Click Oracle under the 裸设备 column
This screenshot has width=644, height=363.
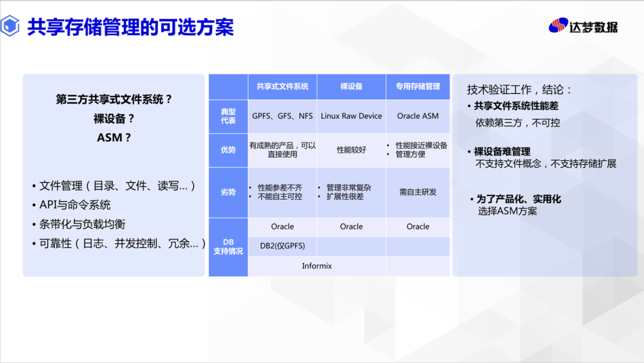[x=351, y=227]
